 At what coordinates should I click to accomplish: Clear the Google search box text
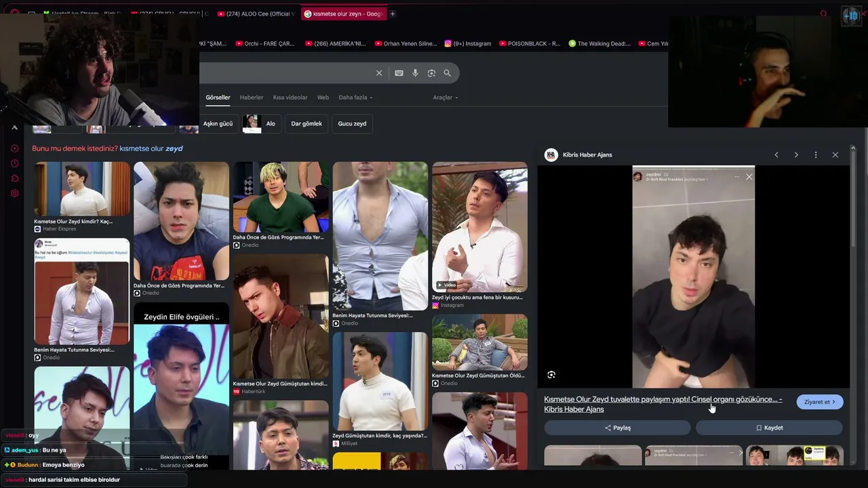(379, 73)
